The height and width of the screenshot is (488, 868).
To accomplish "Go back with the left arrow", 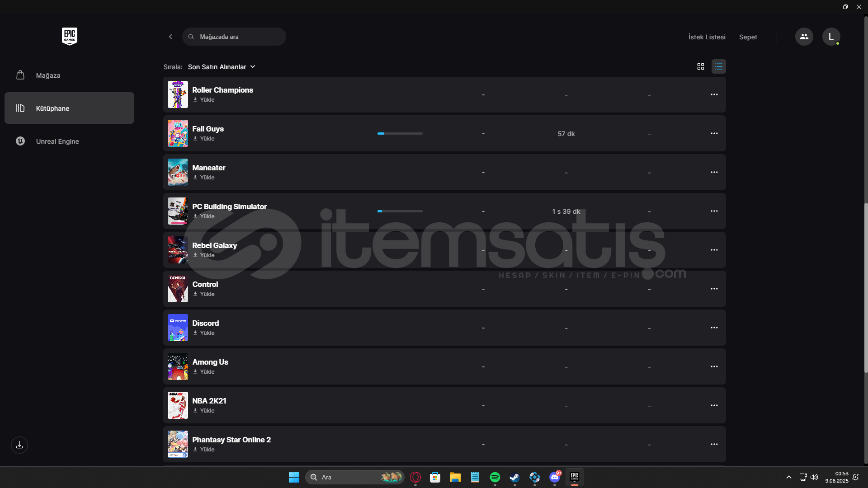I will pos(170,37).
